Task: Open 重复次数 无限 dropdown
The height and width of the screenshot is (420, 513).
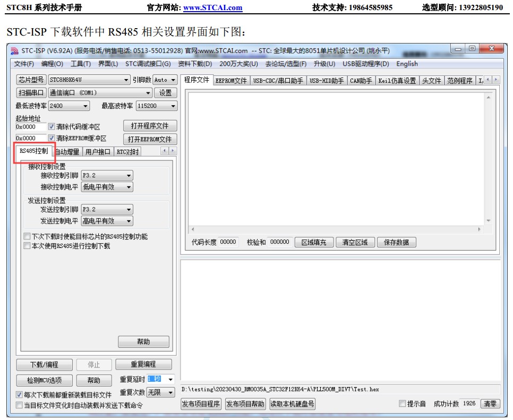Action: click(x=160, y=392)
